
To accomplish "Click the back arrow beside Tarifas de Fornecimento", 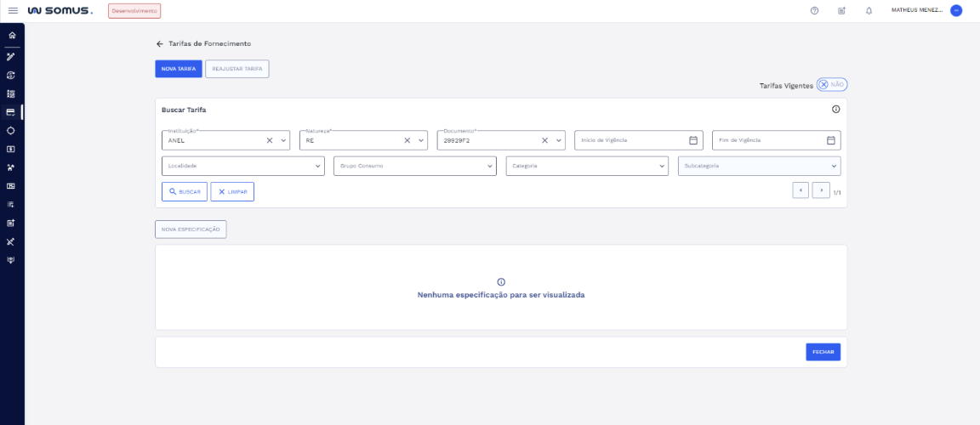I will pos(159,43).
